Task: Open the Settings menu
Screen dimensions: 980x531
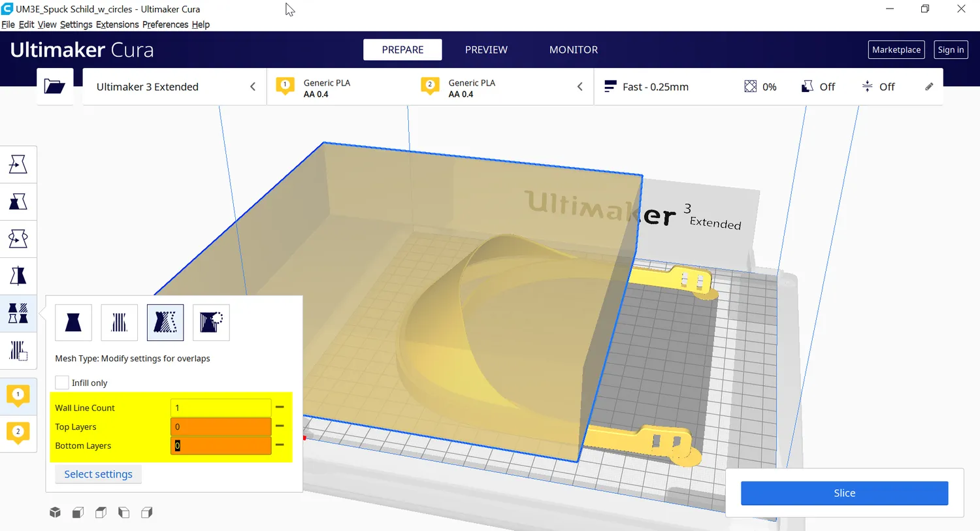Action: click(76, 25)
